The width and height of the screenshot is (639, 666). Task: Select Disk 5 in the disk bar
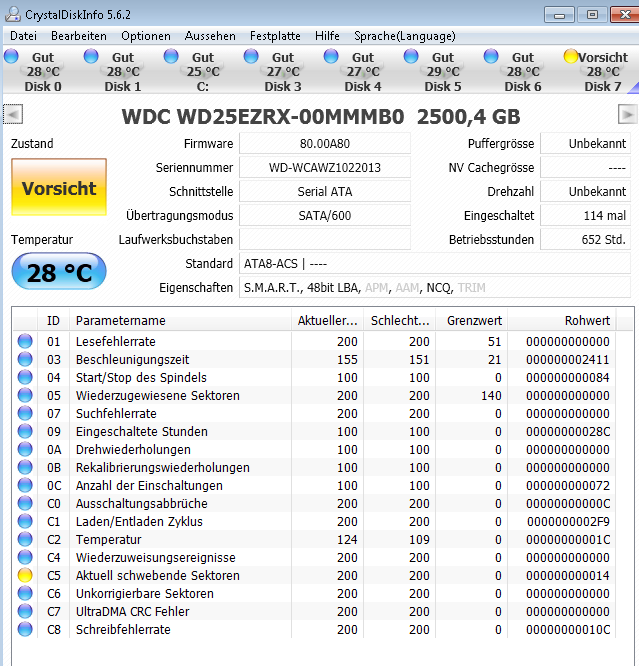pos(443,71)
